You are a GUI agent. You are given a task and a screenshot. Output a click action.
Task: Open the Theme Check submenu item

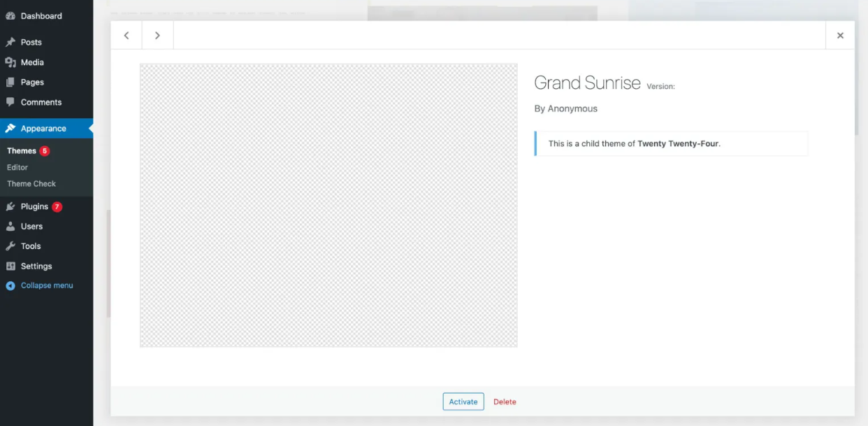(x=31, y=184)
